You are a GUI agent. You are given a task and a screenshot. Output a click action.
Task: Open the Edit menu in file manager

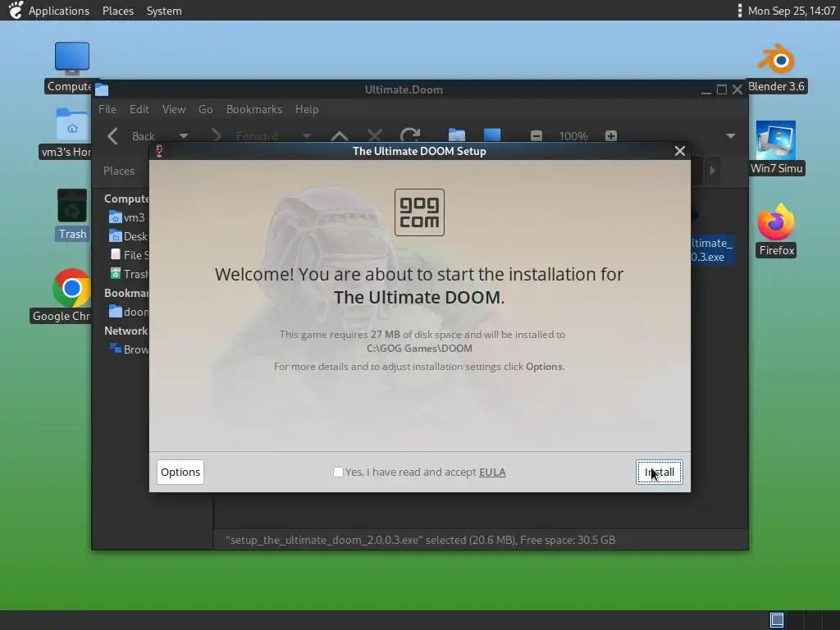(139, 109)
